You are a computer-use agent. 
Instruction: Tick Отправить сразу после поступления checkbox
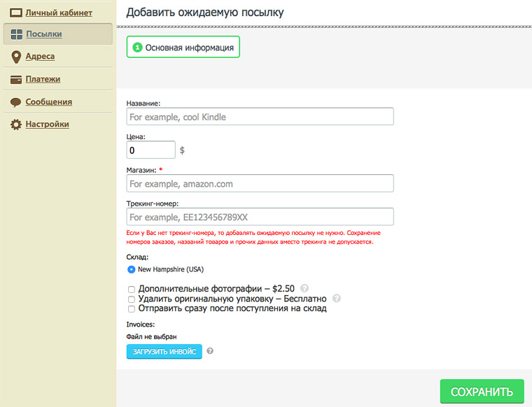pyautogui.click(x=131, y=308)
